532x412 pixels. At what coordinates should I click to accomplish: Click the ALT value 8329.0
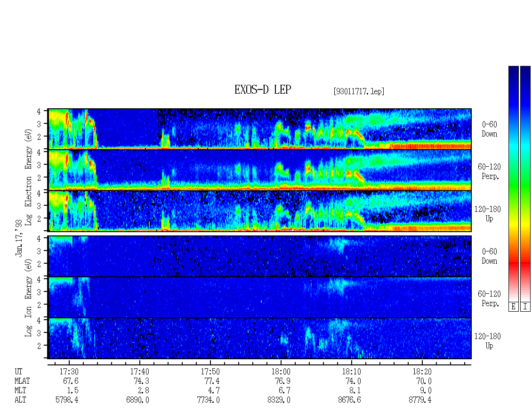point(279,400)
